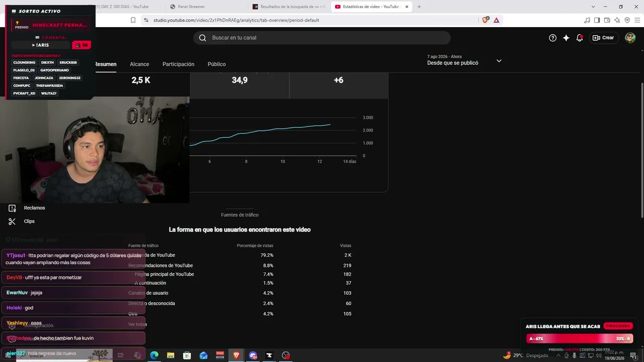
Task: Expand the date range period dropdown
Action: 499,61
